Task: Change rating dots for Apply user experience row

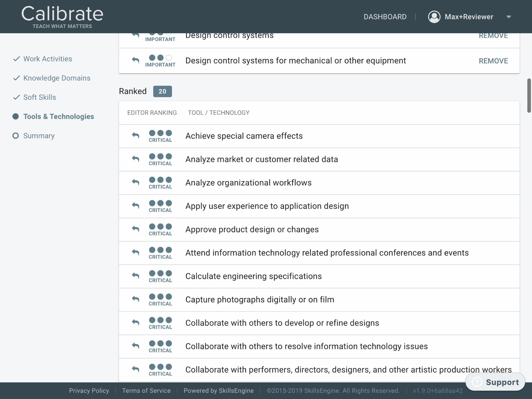Action: tap(160, 203)
